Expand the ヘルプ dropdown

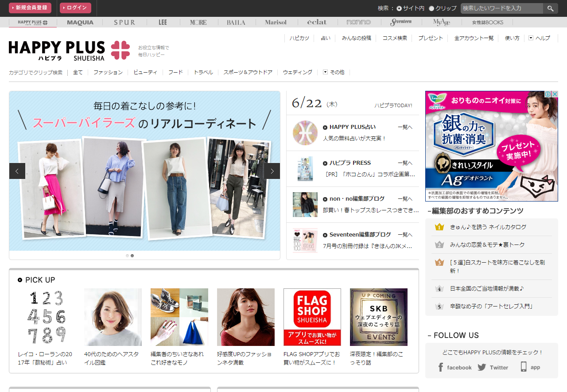tap(539, 38)
